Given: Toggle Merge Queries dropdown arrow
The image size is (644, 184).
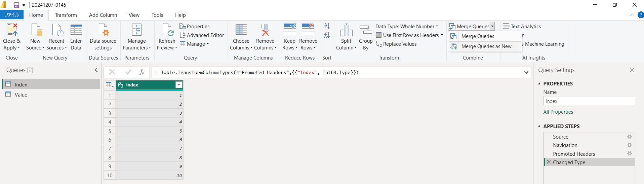Looking at the screenshot, I should (x=492, y=26).
